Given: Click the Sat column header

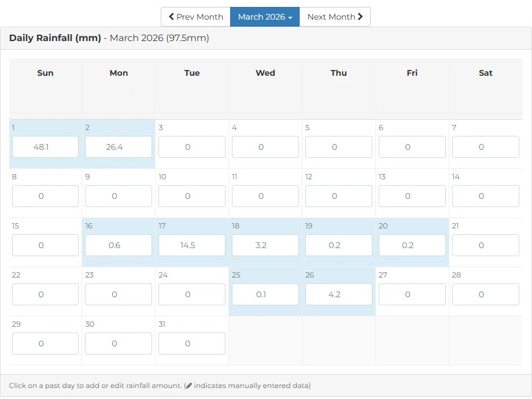Looking at the screenshot, I should pyautogui.click(x=486, y=73).
